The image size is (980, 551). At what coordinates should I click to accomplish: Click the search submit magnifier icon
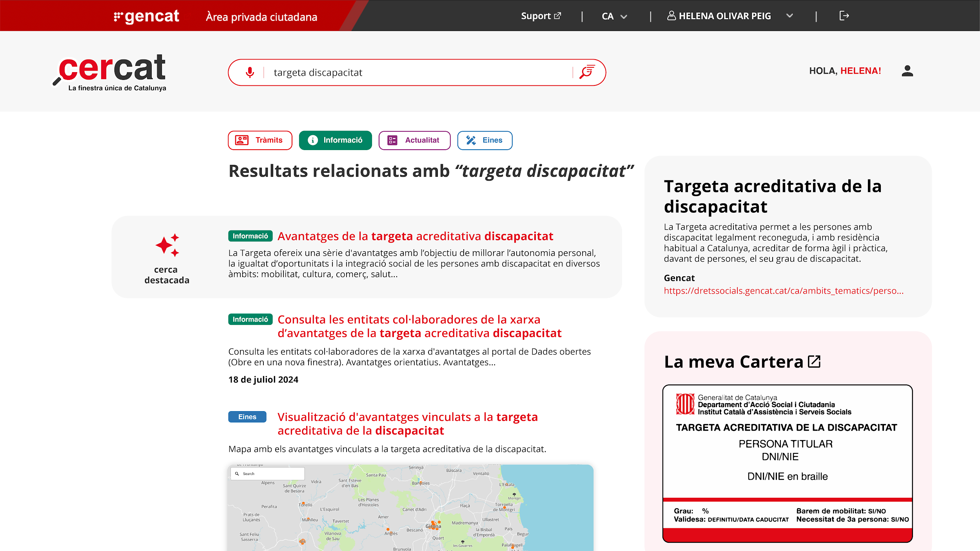587,72
